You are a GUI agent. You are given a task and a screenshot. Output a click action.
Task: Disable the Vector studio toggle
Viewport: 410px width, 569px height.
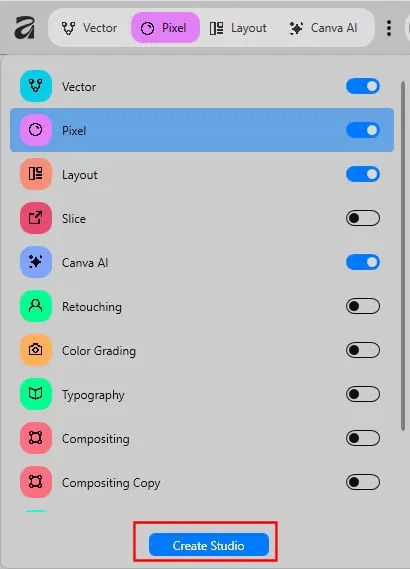tap(363, 86)
